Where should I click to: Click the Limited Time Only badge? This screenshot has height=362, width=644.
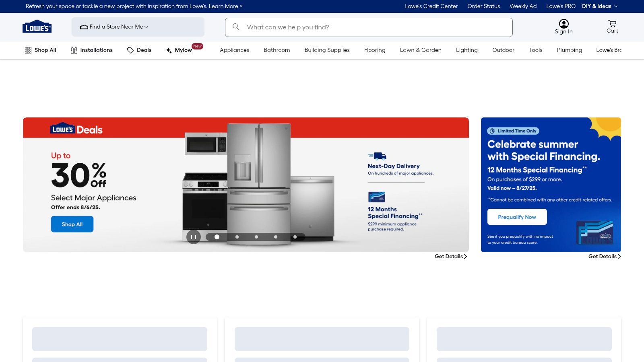(513, 131)
